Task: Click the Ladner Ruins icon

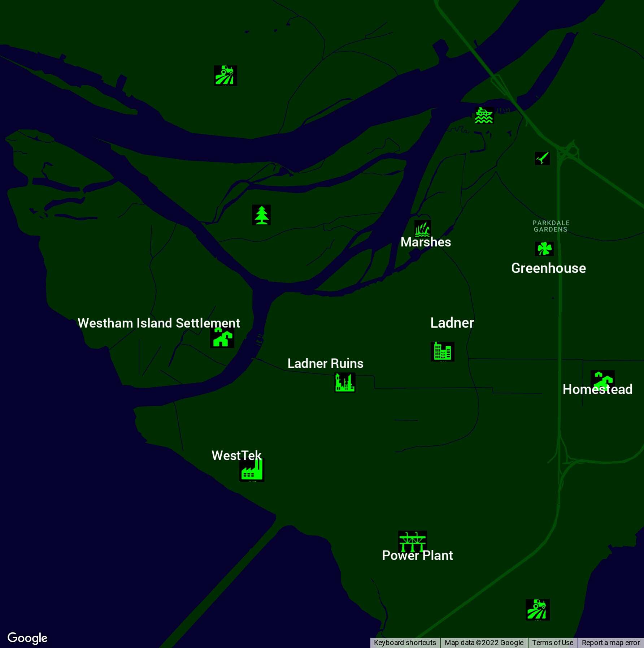Action: point(345,383)
